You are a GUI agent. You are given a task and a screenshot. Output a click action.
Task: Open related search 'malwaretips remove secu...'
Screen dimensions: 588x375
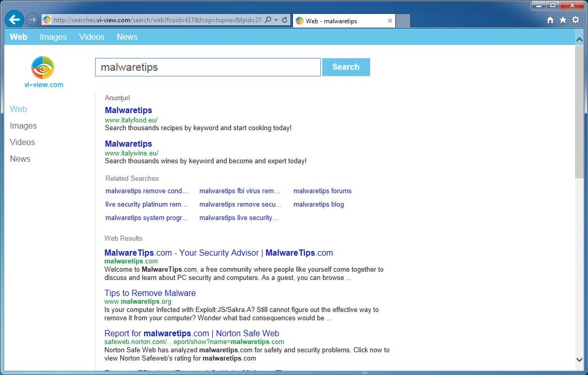pyautogui.click(x=240, y=205)
